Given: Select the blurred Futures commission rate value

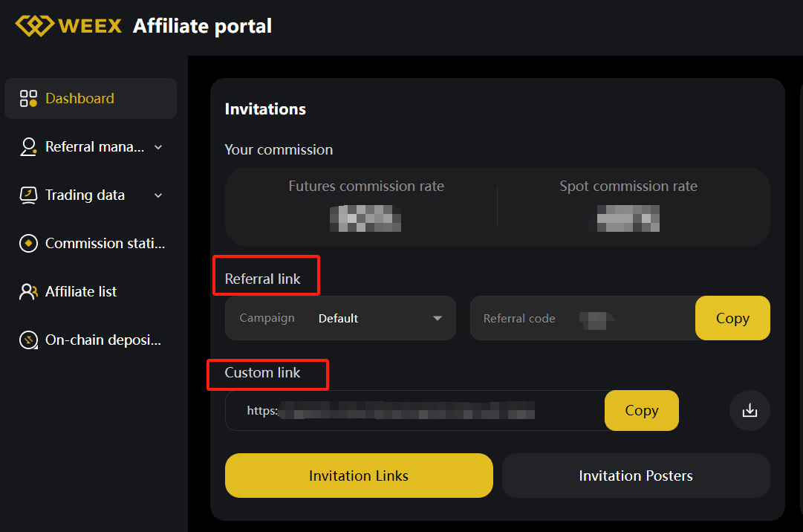Looking at the screenshot, I should click(365, 218).
